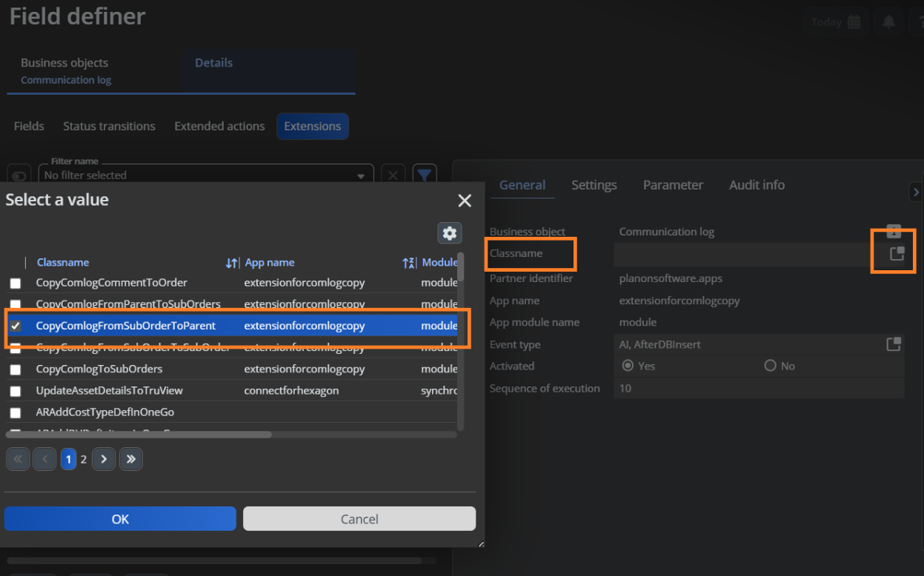
Task: Open dialog settings gear icon
Action: click(449, 233)
